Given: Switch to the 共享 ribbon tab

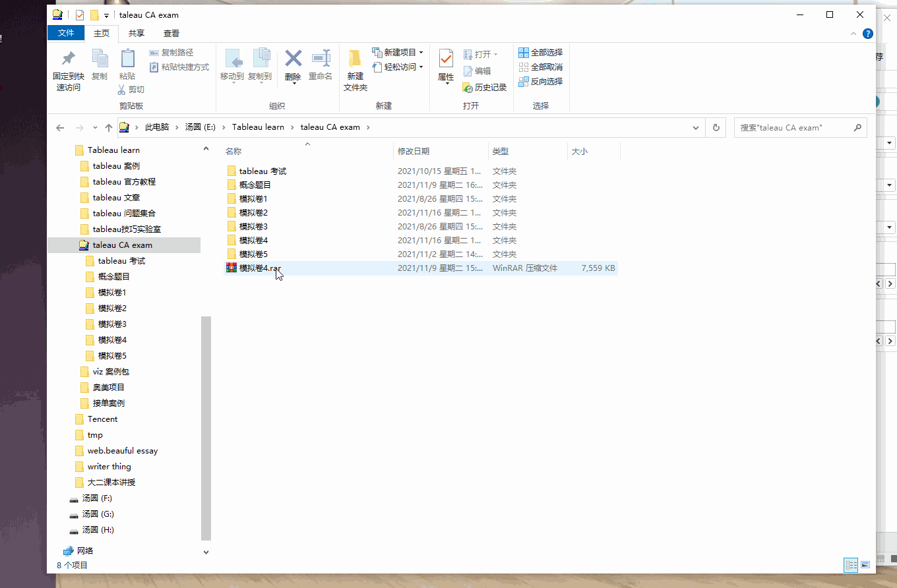Looking at the screenshot, I should 137,34.
